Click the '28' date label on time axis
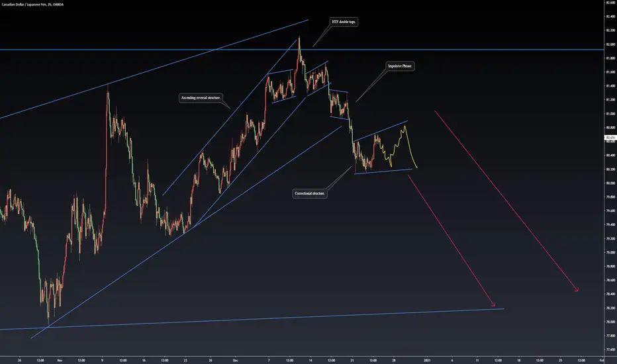This screenshot has width=617, height=364. pyautogui.click(x=394, y=360)
